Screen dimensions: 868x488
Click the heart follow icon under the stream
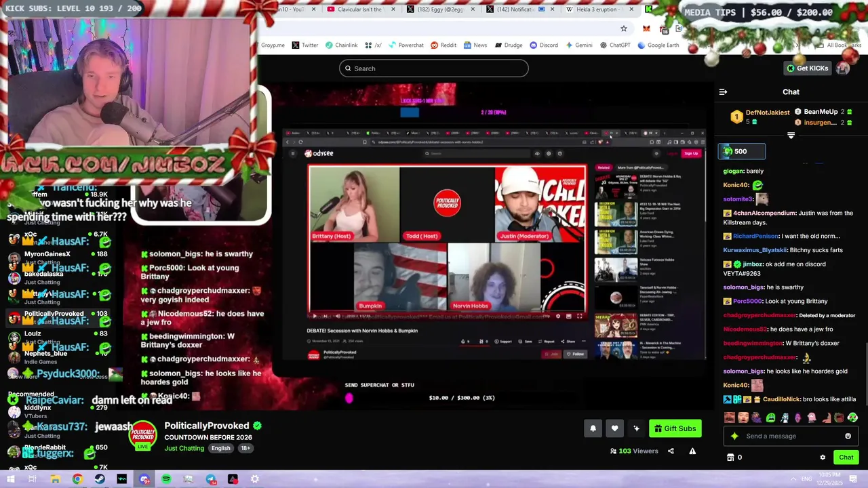(x=614, y=428)
